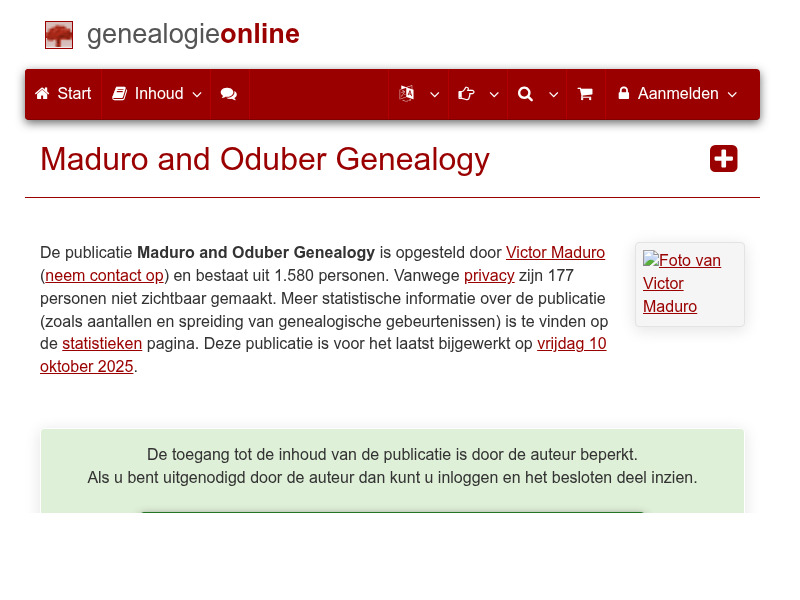The image size is (800, 600).
Task: Click the genealogieonline tree logo
Action: 59,35
